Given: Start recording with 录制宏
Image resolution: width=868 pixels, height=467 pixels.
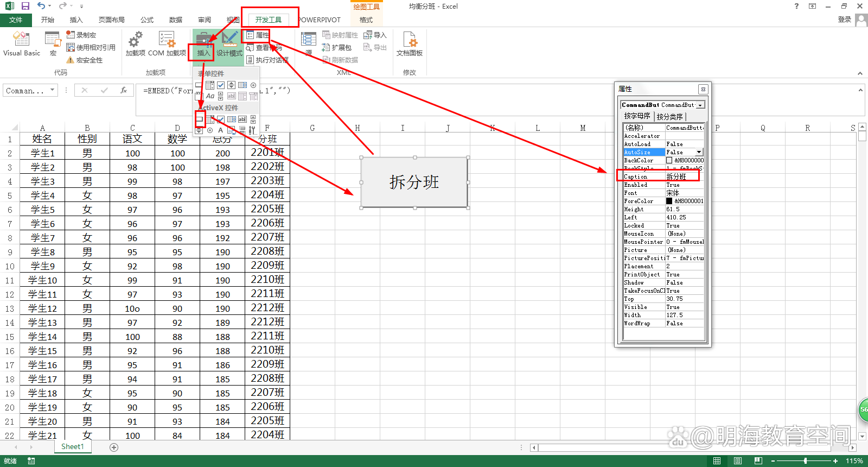Looking at the screenshot, I should pyautogui.click(x=81, y=35).
